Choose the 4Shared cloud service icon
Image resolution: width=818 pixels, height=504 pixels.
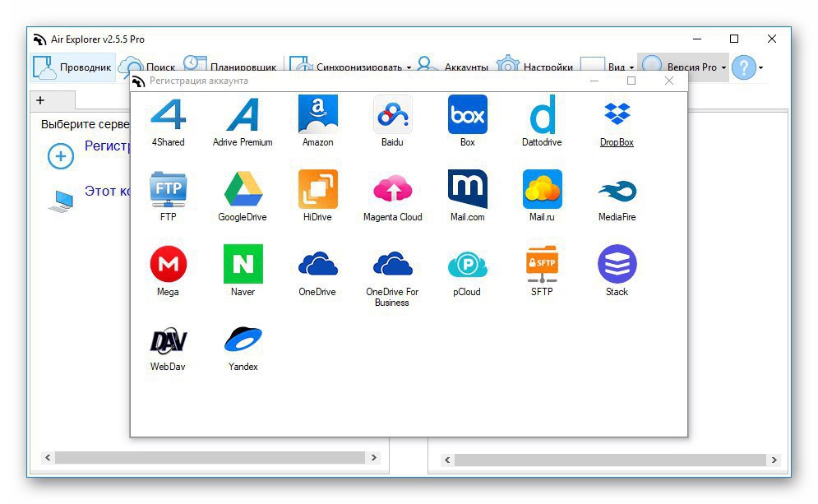168,114
